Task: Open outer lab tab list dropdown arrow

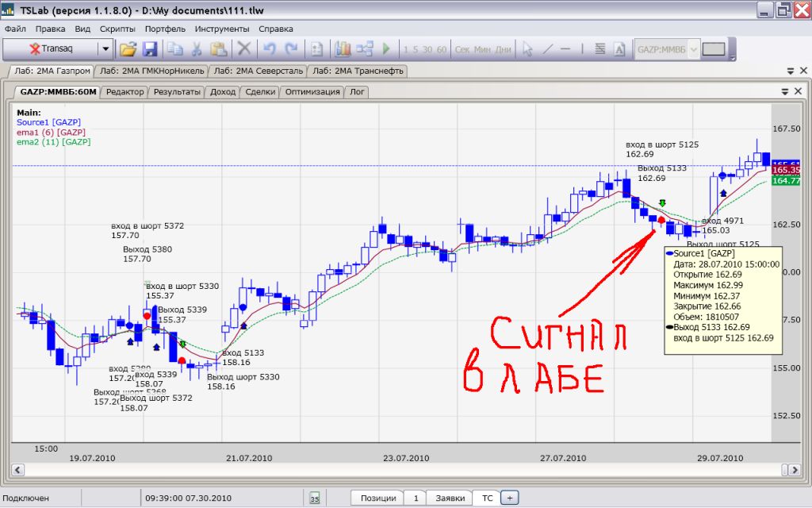Action: [x=791, y=71]
